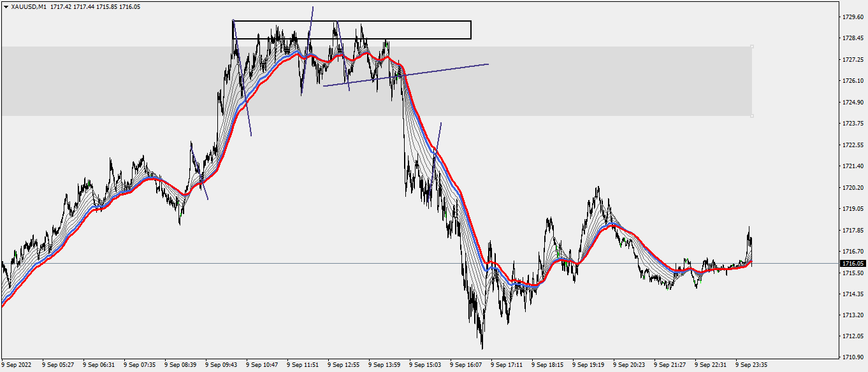Select the upper-right handle of the gray zone
The height and width of the screenshot is (372, 868).
753,46
